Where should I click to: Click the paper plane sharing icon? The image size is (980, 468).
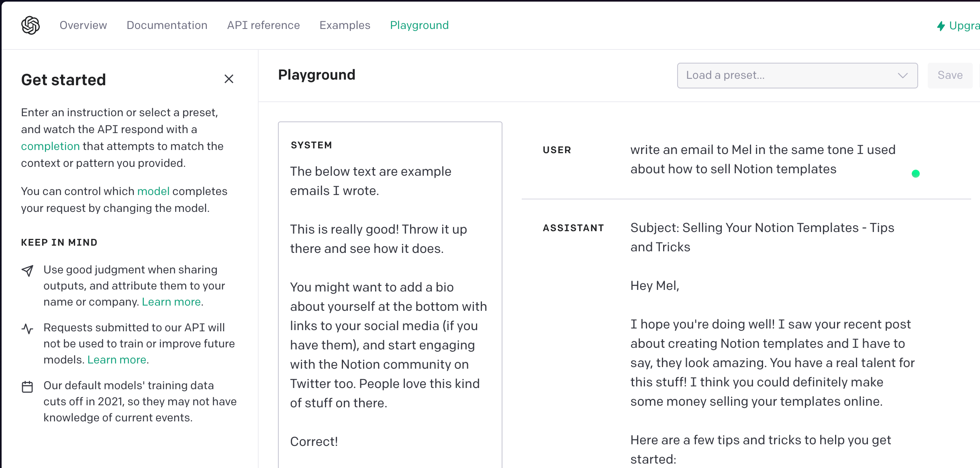27,271
